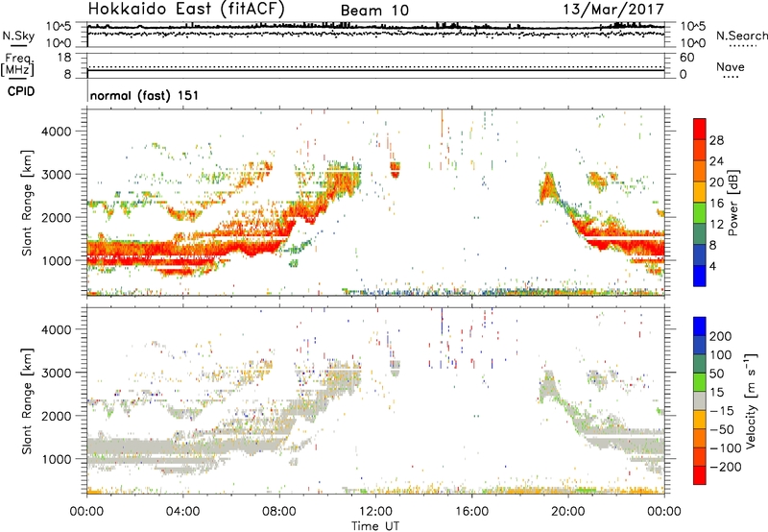Viewport: 768px width, 532px height.
Task: Click the '16:00' time tick label
Action: pos(471,512)
